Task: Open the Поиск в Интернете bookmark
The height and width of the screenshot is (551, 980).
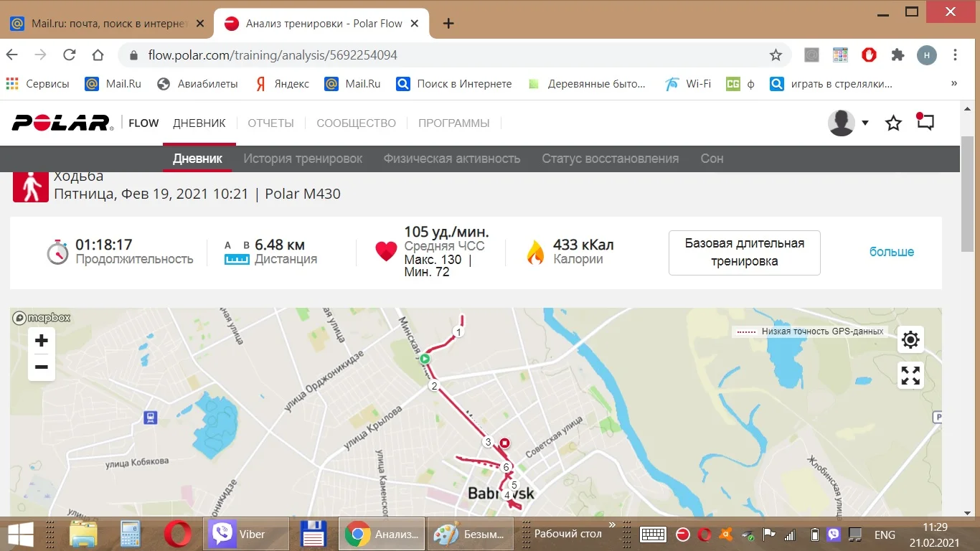Action: pos(454,84)
